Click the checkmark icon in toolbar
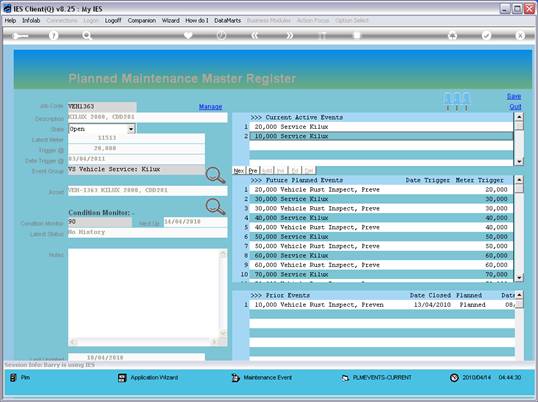538x402 pixels. (x=486, y=35)
